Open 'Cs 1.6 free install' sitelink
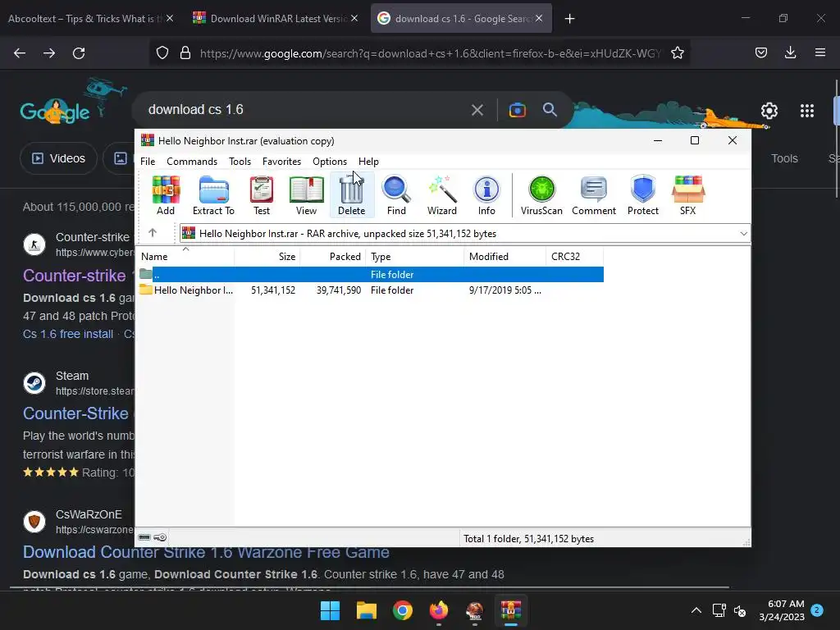This screenshot has height=630, width=840. 68,334
